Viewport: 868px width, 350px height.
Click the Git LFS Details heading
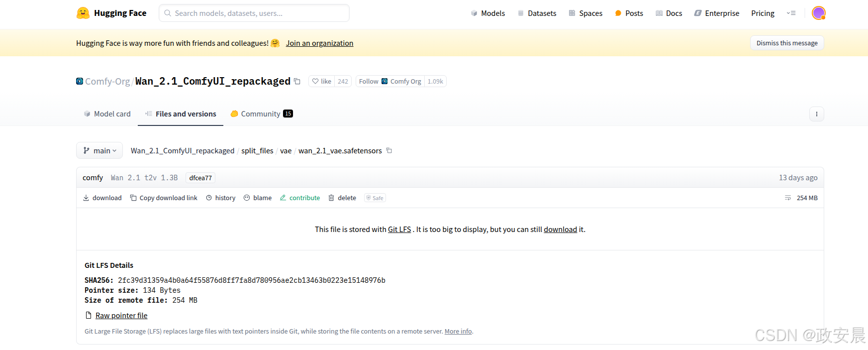109,265
